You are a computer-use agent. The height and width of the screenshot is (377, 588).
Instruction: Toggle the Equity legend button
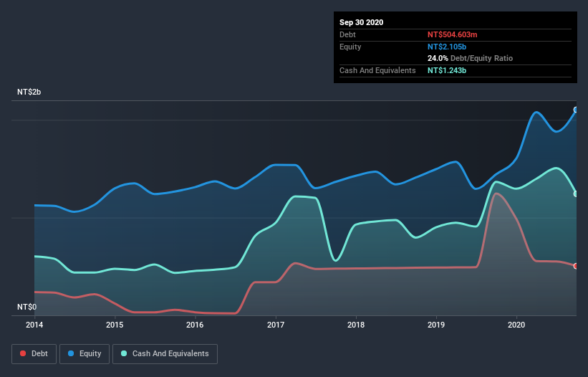(85, 354)
